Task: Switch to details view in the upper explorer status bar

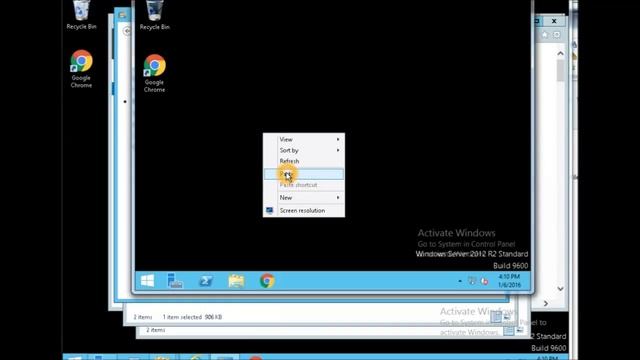Action: 496,316
